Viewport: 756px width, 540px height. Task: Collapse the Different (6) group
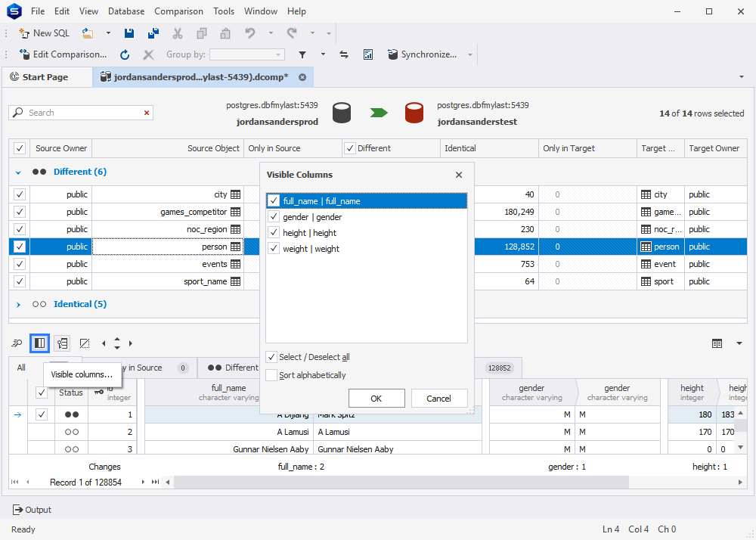click(18, 172)
